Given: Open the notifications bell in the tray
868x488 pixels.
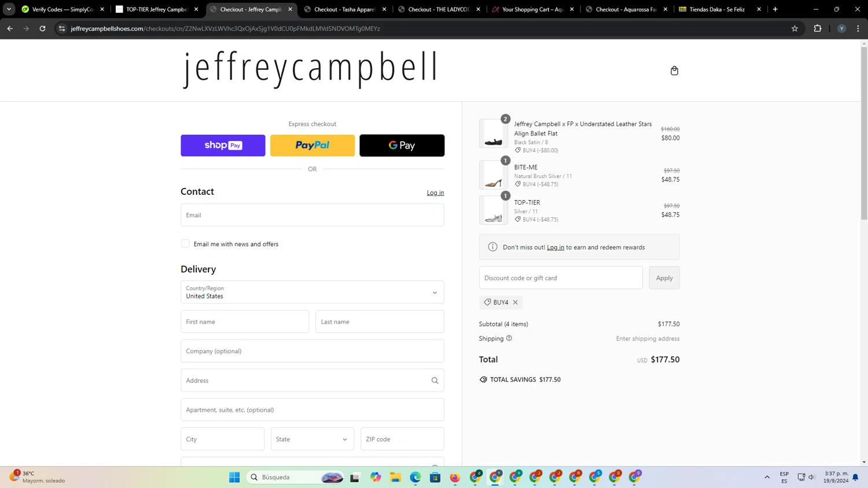Looking at the screenshot, I should pos(855,477).
